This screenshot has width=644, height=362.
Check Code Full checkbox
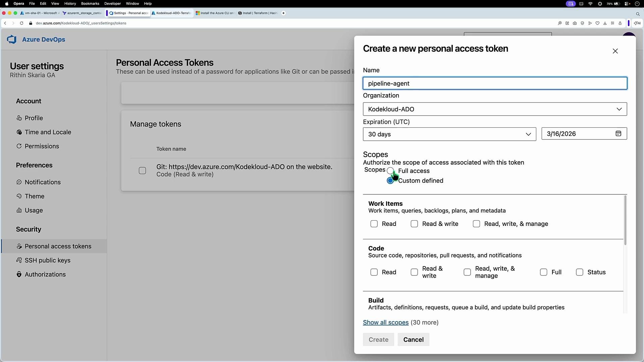click(544, 272)
